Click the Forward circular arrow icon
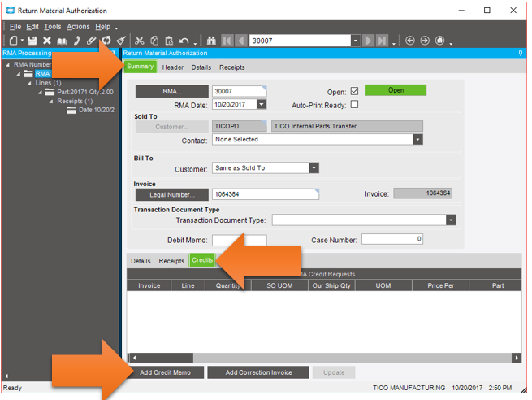Image resolution: width=532 pixels, height=400 pixels. click(x=425, y=41)
